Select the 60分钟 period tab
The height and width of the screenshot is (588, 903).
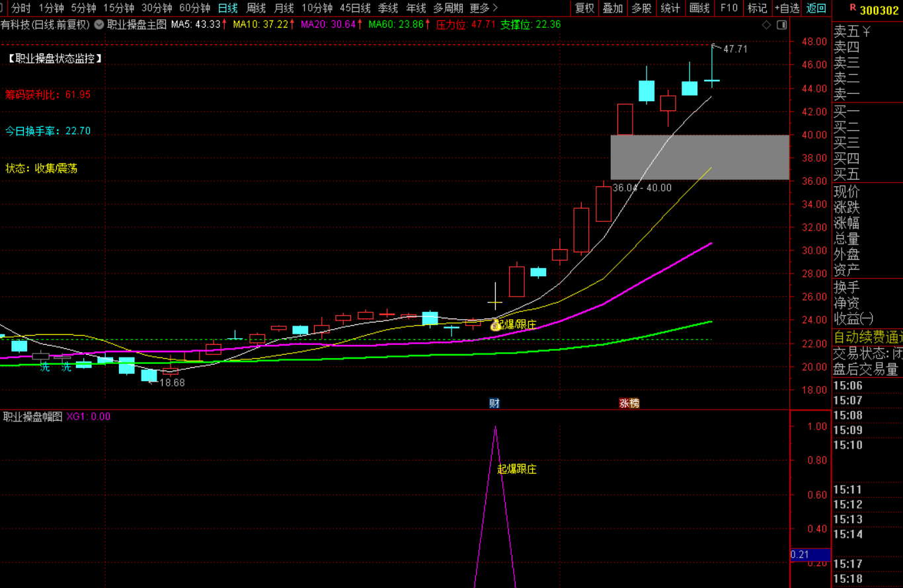195,8
